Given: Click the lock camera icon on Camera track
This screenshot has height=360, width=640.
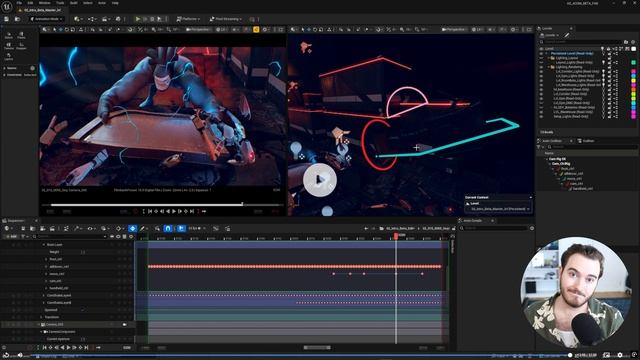Looking at the screenshot, I should click(x=124, y=324).
